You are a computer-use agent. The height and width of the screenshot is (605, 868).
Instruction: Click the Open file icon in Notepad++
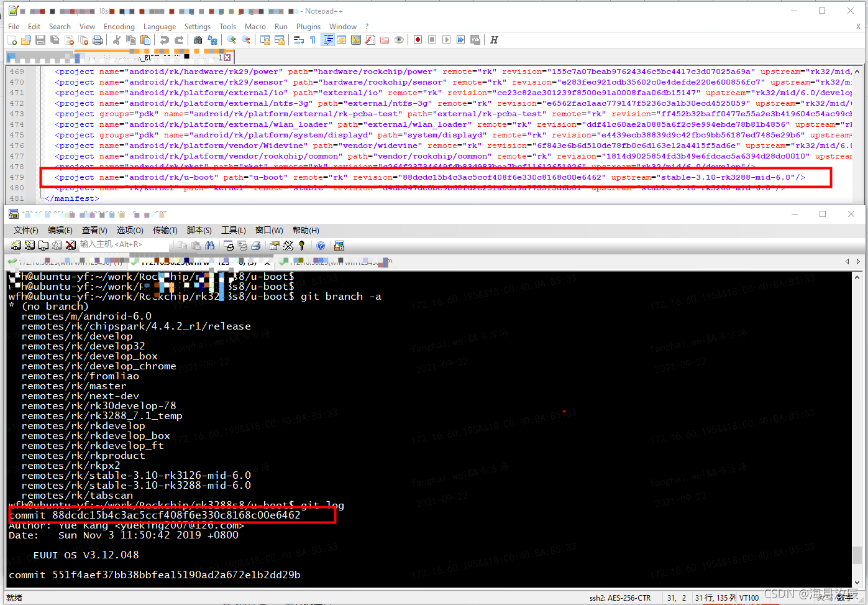(x=26, y=40)
